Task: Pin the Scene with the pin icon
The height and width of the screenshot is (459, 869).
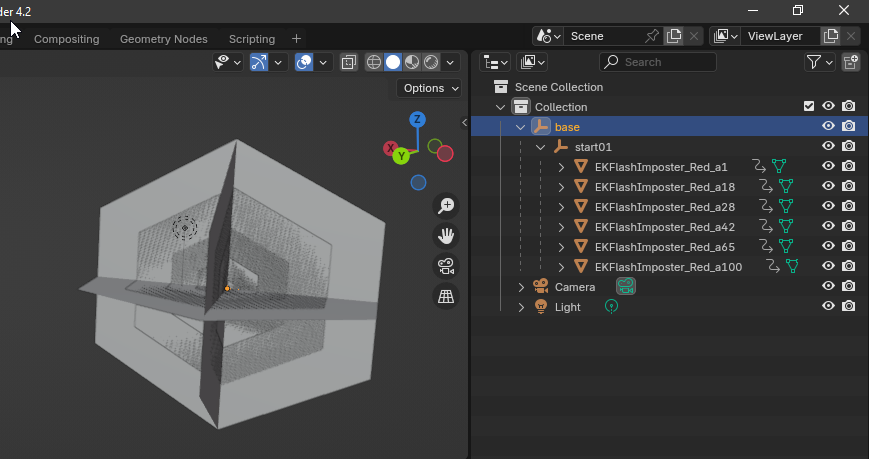Action: [652, 36]
